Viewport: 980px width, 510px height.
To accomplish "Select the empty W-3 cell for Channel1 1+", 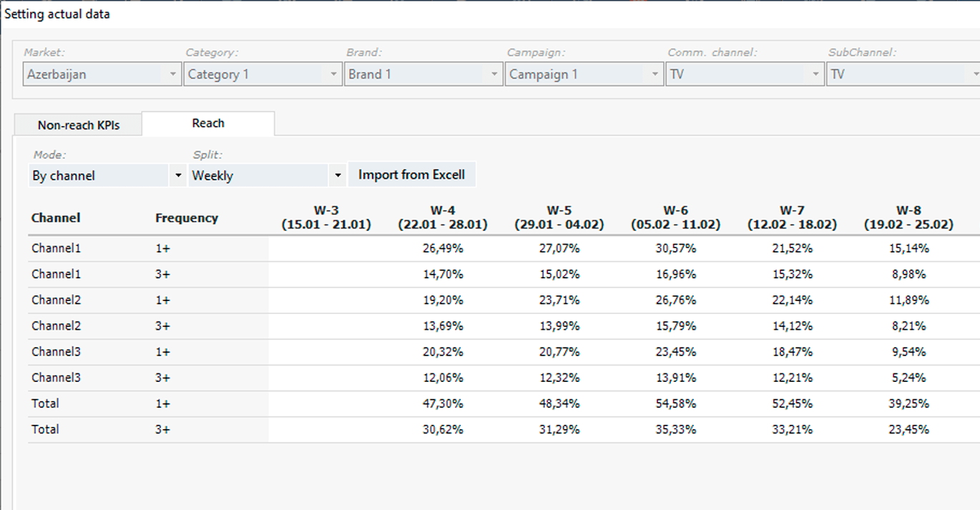I will pyautogui.click(x=326, y=249).
